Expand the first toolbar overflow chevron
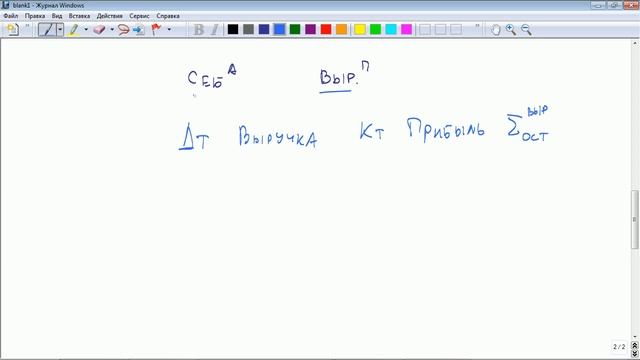Screen dimensions: 640x360 pyautogui.click(x=27, y=27)
